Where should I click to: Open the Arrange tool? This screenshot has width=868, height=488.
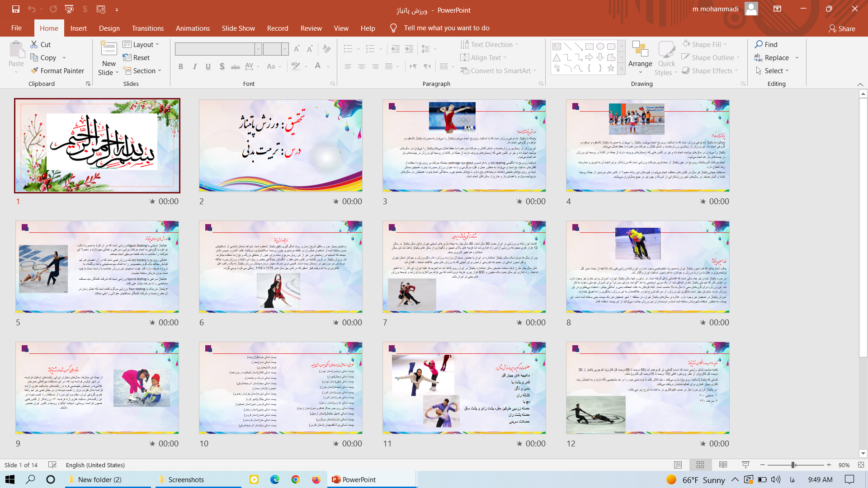640,54
